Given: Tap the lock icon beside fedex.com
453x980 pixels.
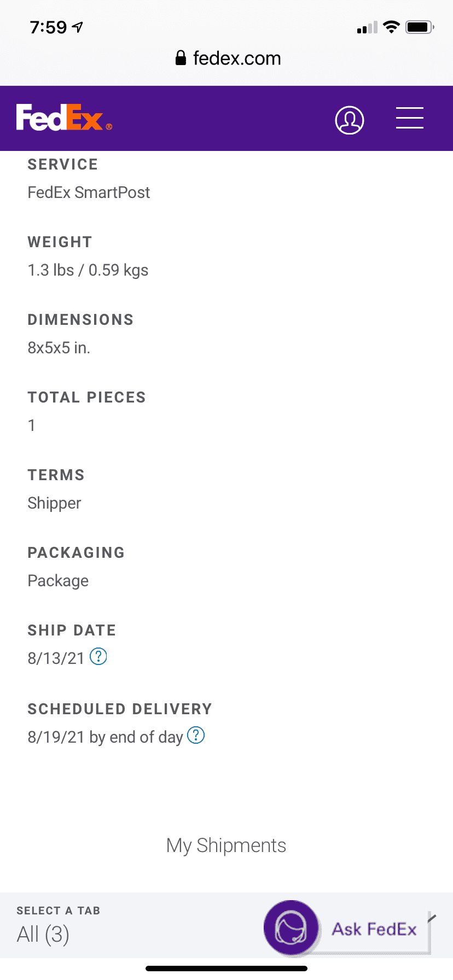Looking at the screenshot, I should [181, 58].
